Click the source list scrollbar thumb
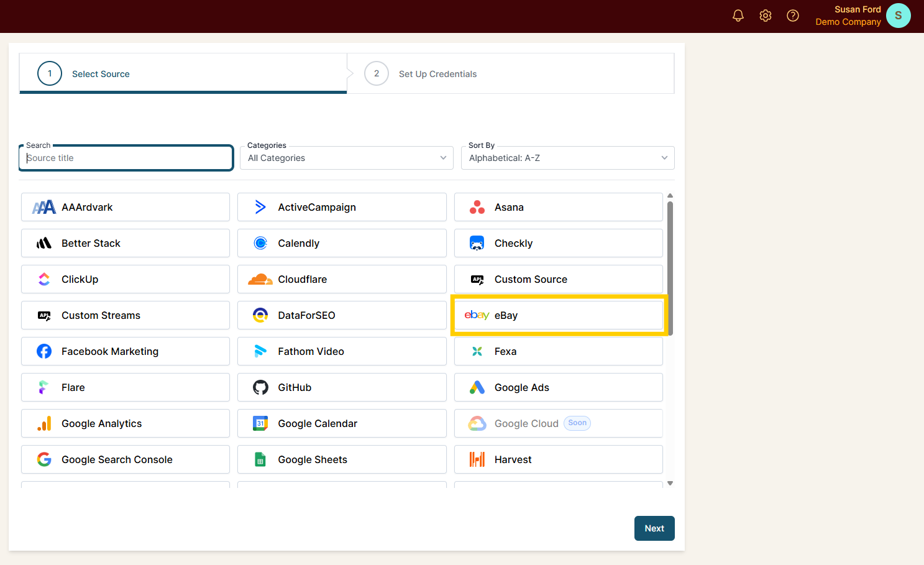 (670, 268)
